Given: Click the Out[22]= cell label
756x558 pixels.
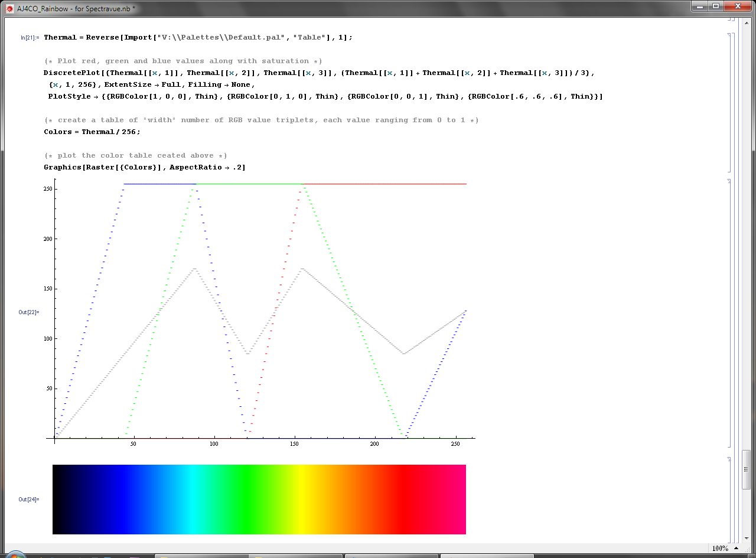Looking at the screenshot, I should [28, 312].
